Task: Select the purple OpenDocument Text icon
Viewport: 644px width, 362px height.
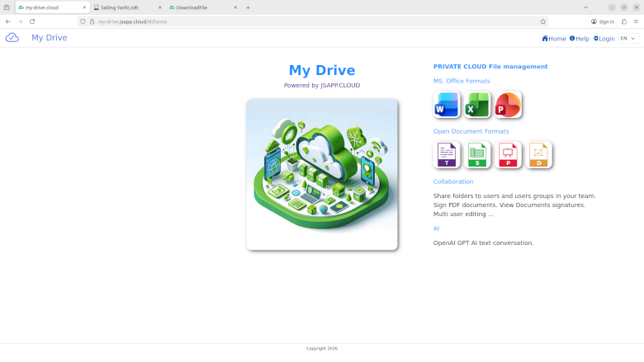Action: click(x=447, y=155)
